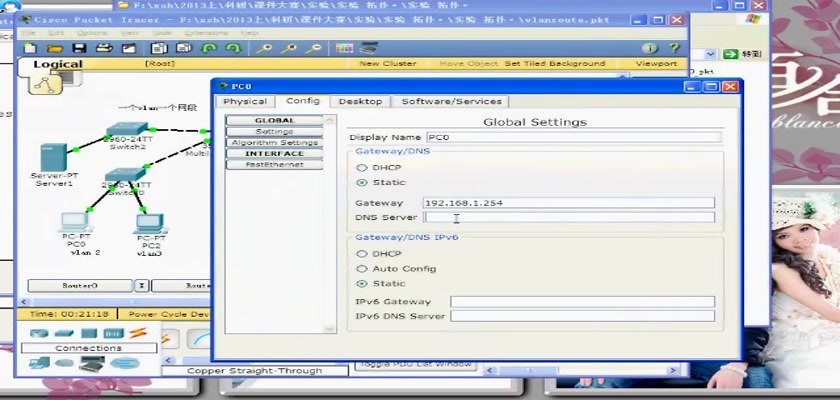Click the Paste toolbar icon

click(184, 49)
